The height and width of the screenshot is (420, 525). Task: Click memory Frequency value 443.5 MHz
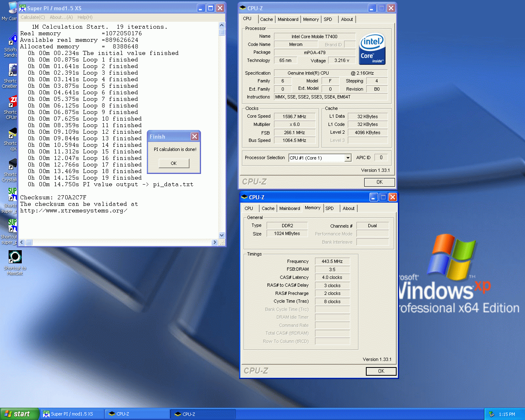332,261
